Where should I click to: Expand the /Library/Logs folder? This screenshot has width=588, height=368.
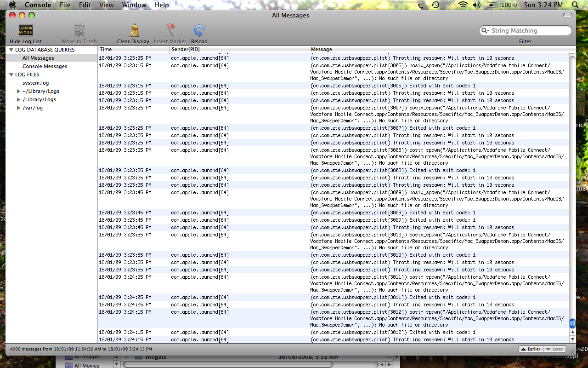click(18, 99)
